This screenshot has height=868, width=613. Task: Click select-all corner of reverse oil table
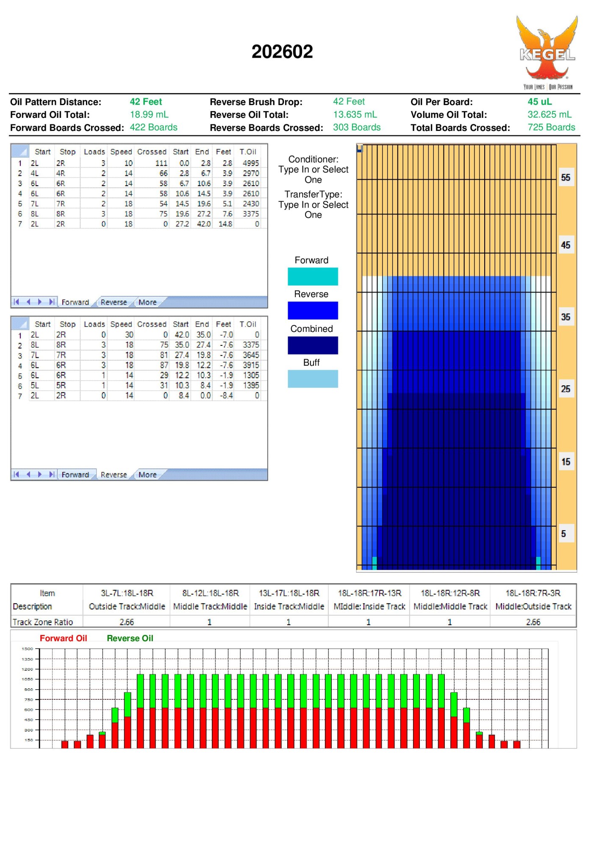pos(20,324)
